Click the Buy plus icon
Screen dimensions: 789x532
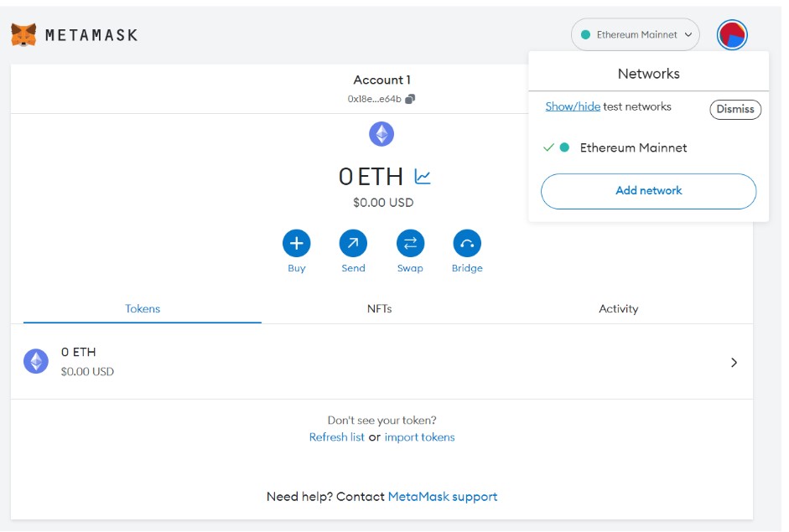coord(296,243)
